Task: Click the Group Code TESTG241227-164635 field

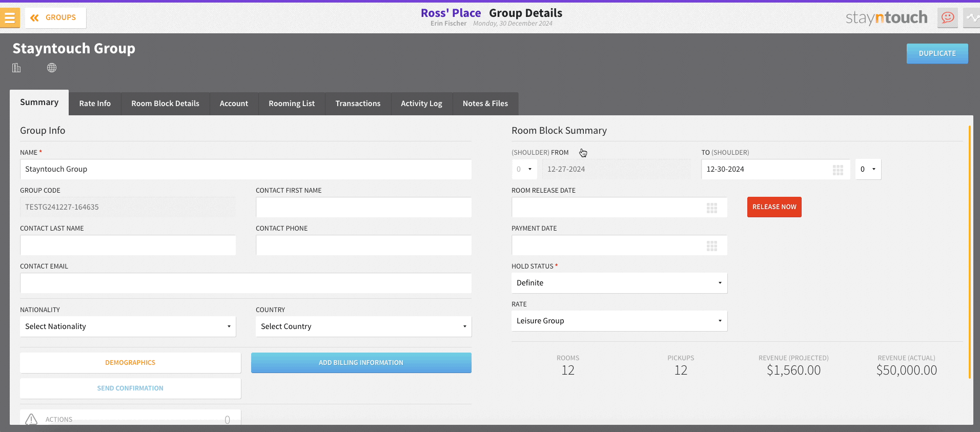Action: tap(128, 207)
